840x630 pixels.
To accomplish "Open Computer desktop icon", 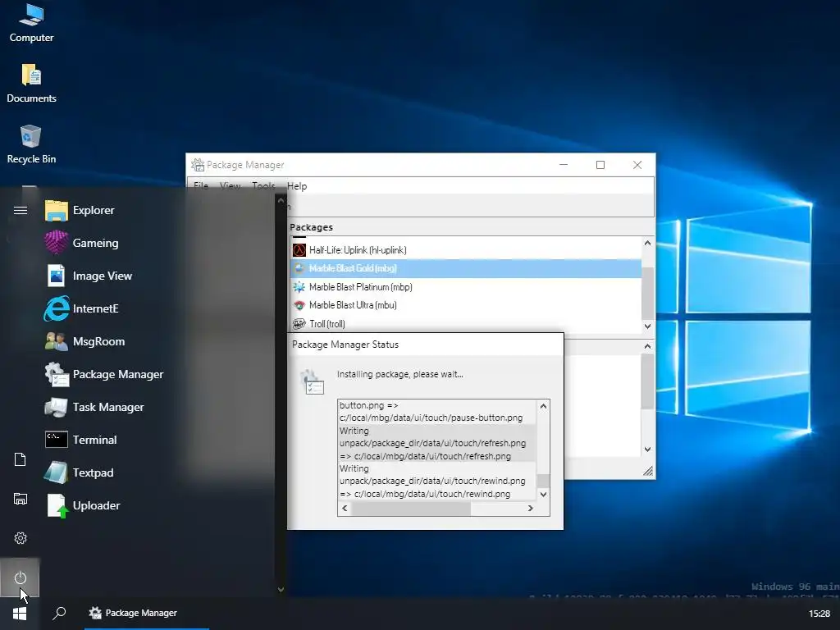I will [x=31, y=24].
